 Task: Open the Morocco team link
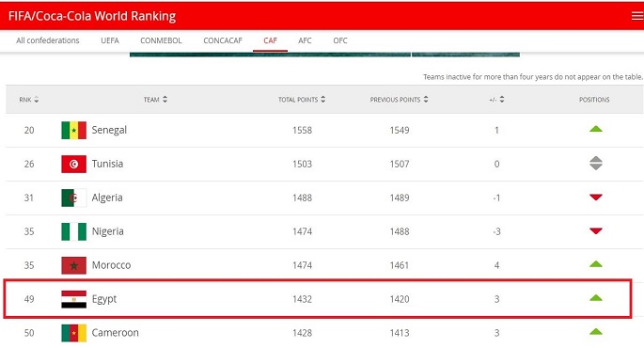coord(111,265)
